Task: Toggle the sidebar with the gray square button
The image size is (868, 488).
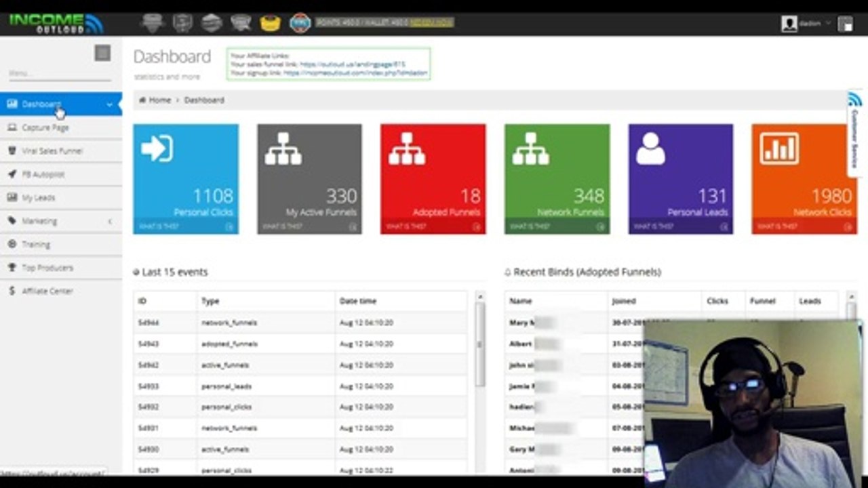Action: pos(102,53)
